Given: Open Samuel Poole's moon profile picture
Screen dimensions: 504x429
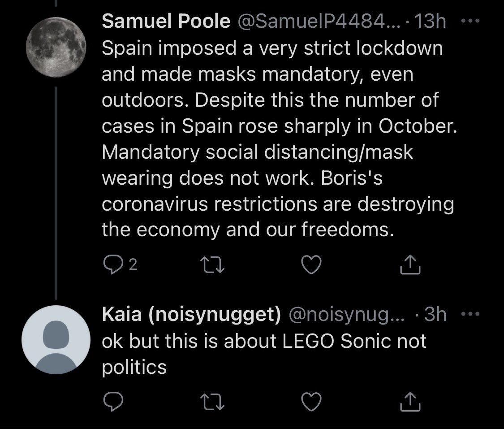Looking at the screenshot, I should 56,47.
